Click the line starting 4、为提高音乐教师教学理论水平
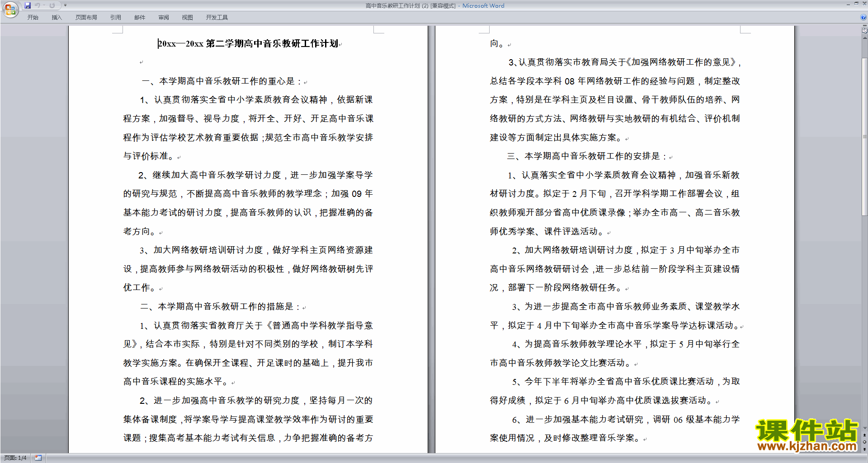 [x=626, y=344]
